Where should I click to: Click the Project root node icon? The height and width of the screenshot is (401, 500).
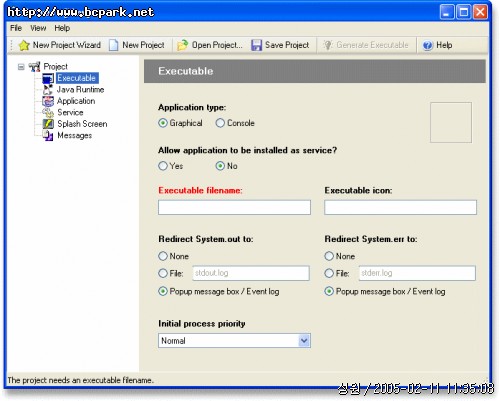(34, 67)
